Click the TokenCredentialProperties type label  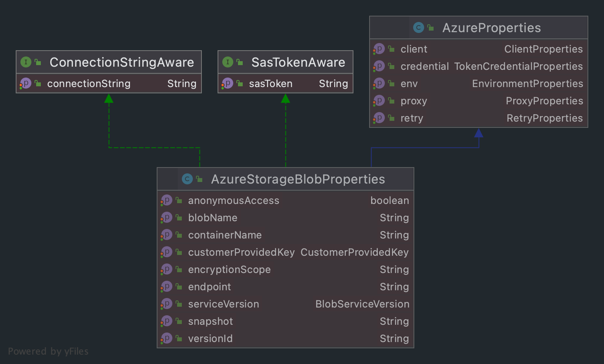(x=518, y=66)
